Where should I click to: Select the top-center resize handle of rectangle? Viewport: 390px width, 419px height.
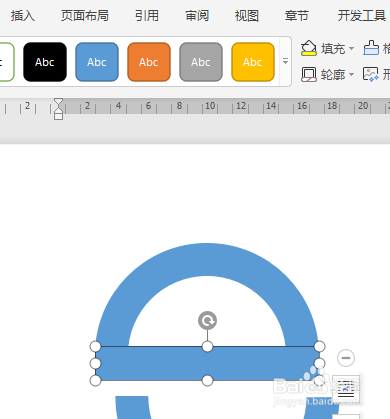(207, 346)
